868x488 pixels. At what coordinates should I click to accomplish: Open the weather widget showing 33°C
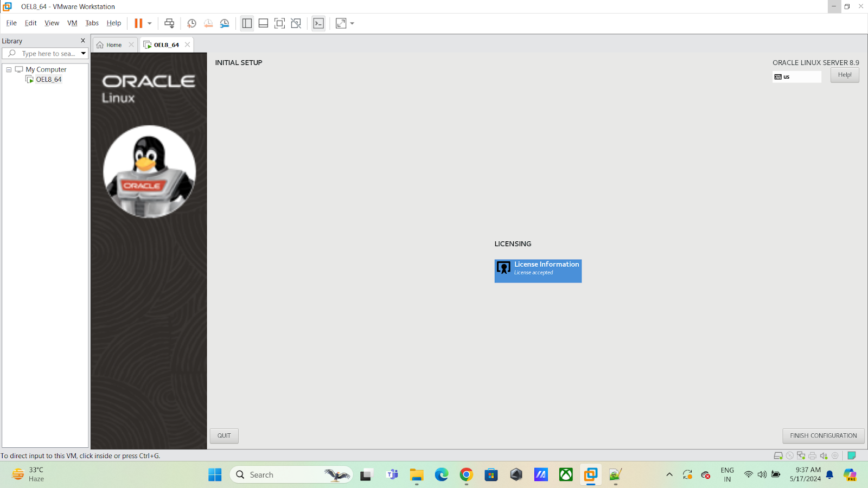[28, 475]
